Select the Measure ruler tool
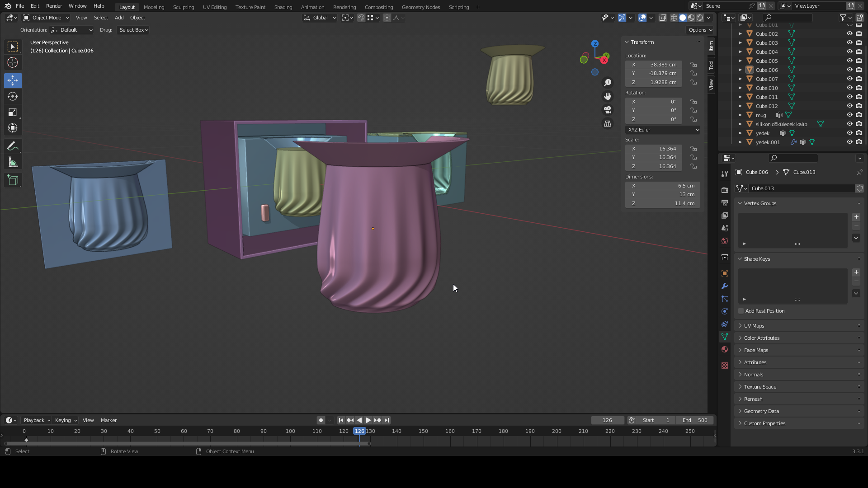The height and width of the screenshot is (488, 868). click(13, 163)
